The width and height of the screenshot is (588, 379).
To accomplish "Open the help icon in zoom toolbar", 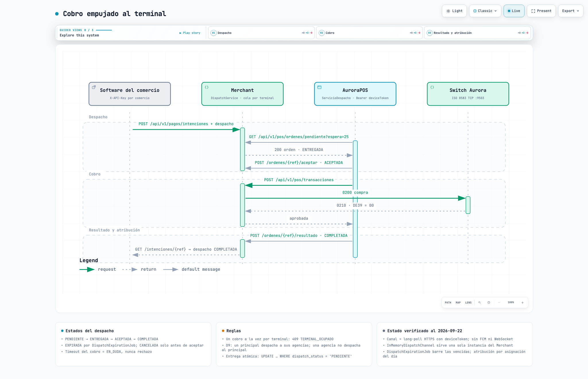I will coord(489,303).
